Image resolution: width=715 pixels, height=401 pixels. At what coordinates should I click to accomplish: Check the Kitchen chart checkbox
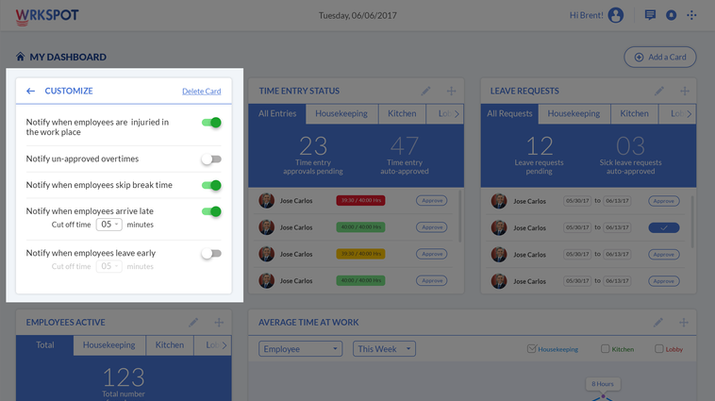(605, 349)
